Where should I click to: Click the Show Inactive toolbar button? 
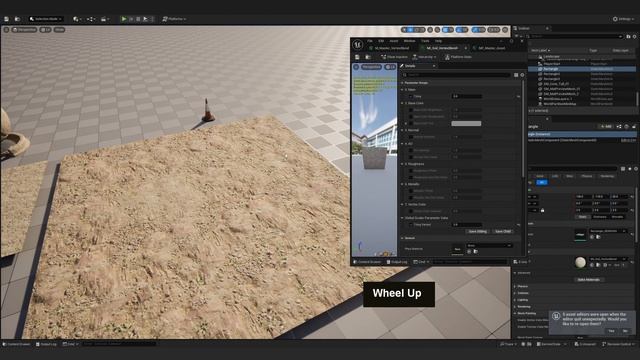(x=394, y=57)
